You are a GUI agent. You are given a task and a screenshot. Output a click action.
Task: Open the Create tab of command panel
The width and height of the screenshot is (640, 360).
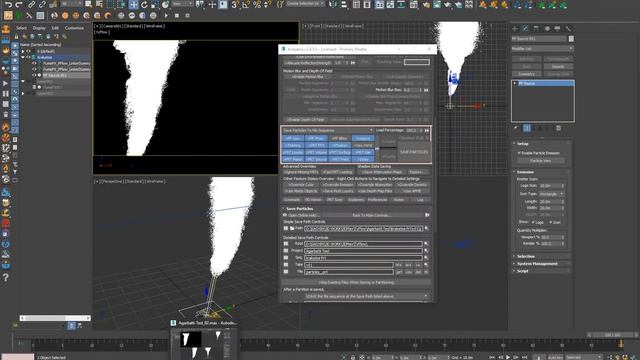(x=515, y=29)
